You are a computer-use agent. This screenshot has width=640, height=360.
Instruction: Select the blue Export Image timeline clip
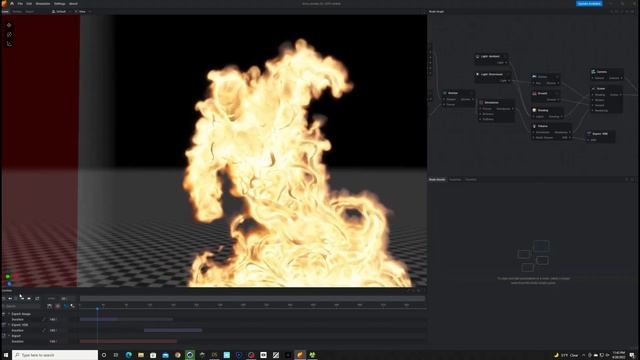[x=126, y=319]
